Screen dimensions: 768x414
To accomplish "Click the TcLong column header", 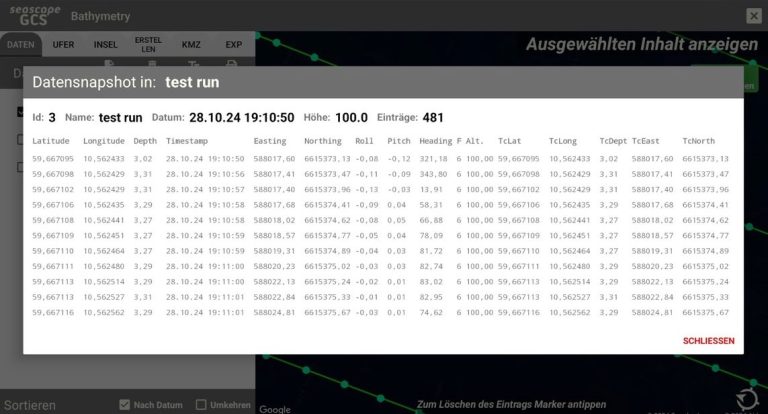I will point(562,141).
